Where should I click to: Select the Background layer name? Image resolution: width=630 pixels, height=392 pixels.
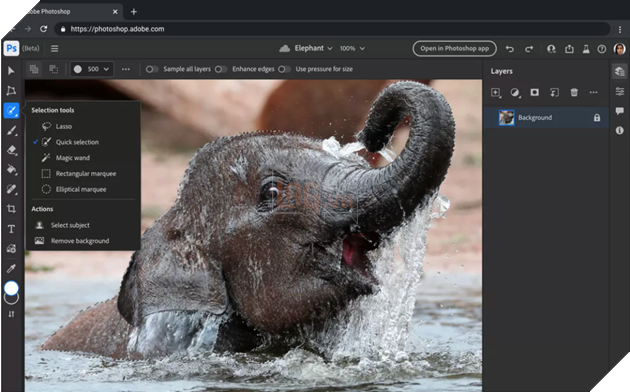(x=535, y=118)
